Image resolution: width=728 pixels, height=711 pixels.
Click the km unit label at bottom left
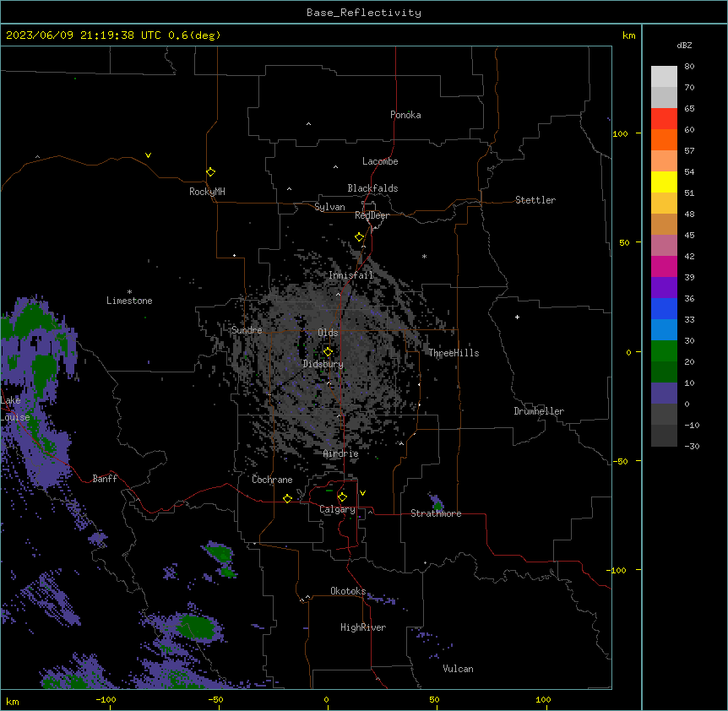click(x=12, y=701)
